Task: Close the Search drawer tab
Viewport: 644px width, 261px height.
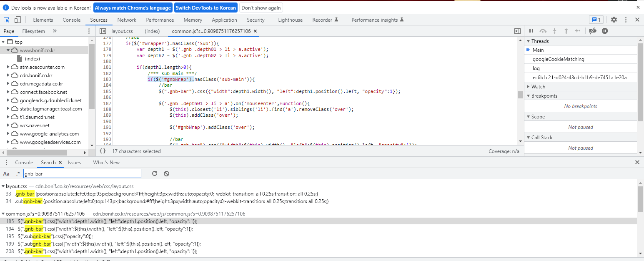Action: 60,163
